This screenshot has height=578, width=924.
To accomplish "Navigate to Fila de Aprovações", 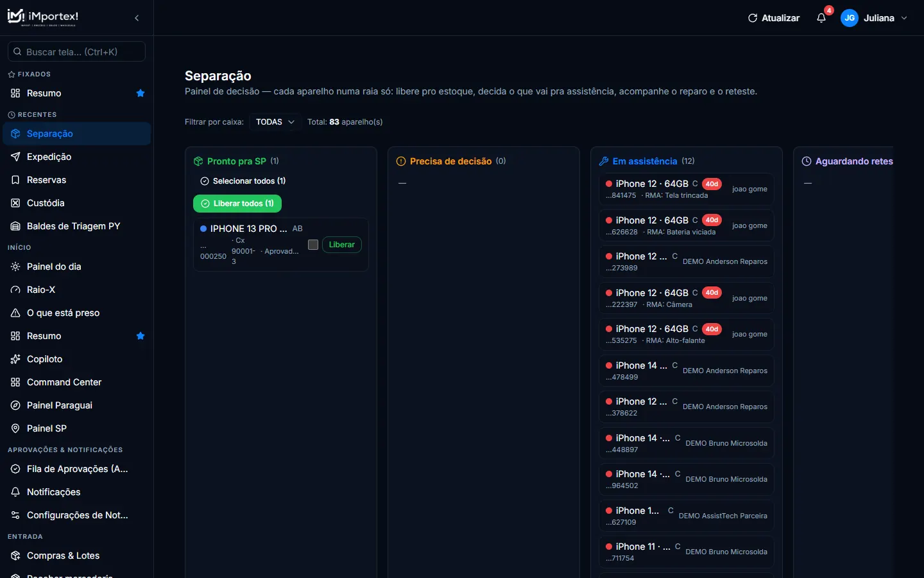I will (x=77, y=469).
